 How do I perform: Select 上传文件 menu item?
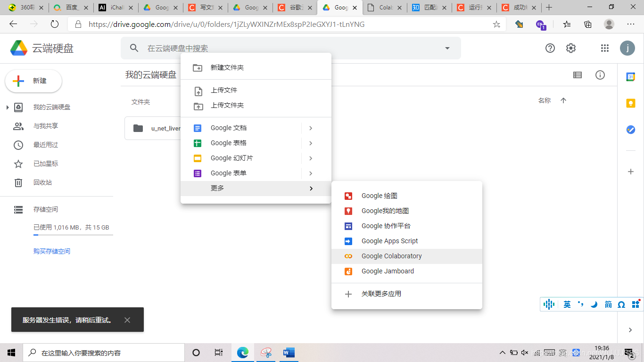pos(256,90)
